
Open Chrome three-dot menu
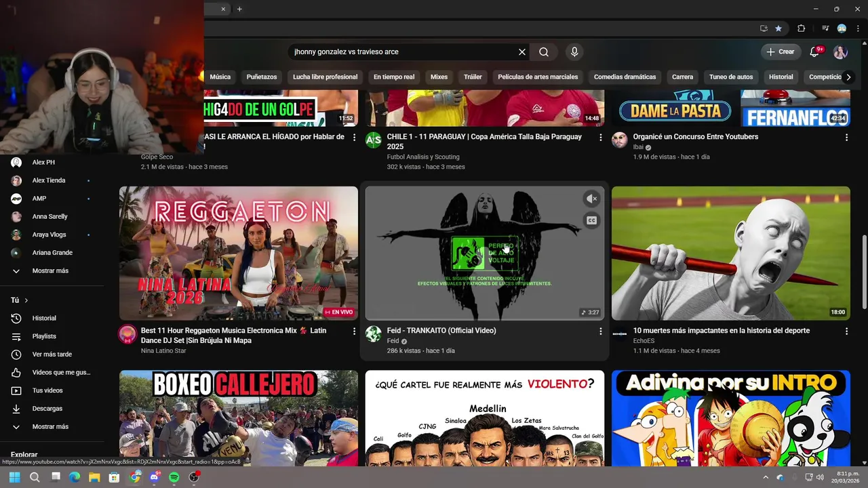click(x=856, y=28)
